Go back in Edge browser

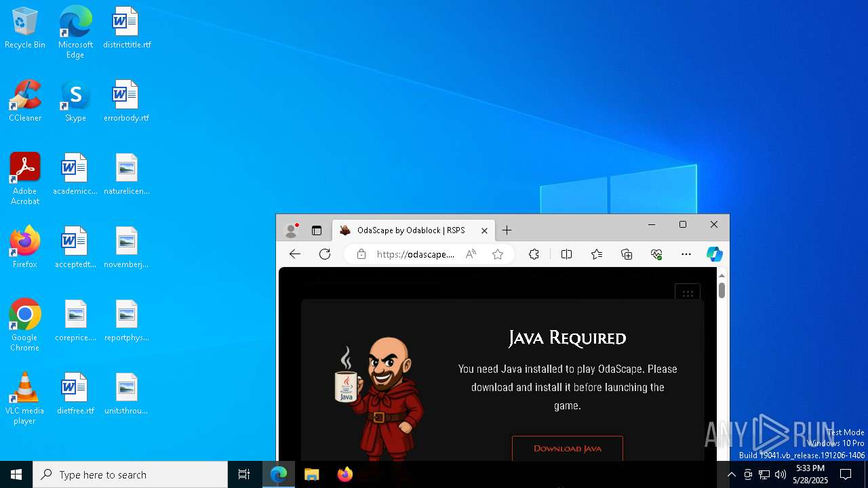pyautogui.click(x=294, y=254)
